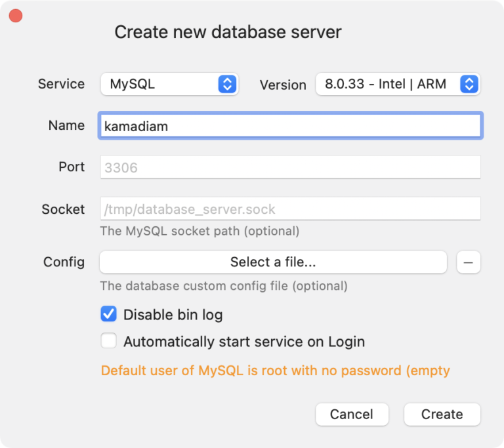This screenshot has height=448, width=504.
Task: Select the Socket path input field
Action: tap(290, 210)
